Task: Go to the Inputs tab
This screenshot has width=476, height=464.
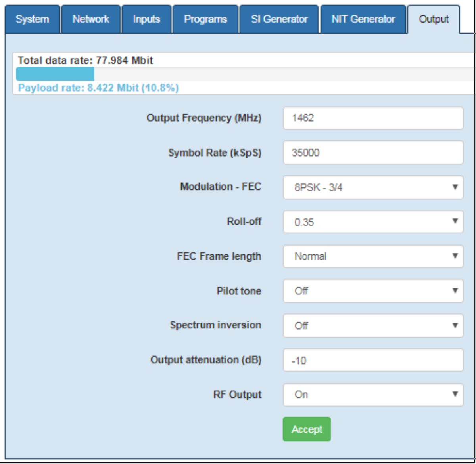Action: click(146, 19)
